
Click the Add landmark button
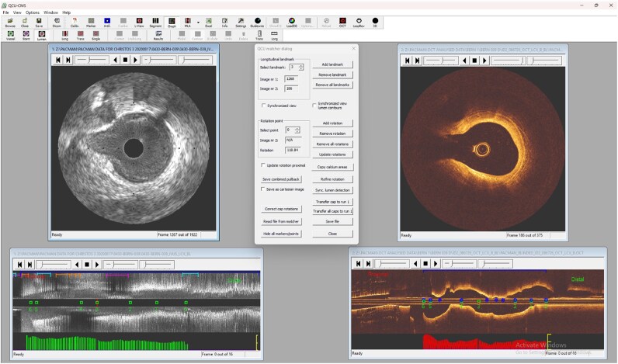[332, 64]
